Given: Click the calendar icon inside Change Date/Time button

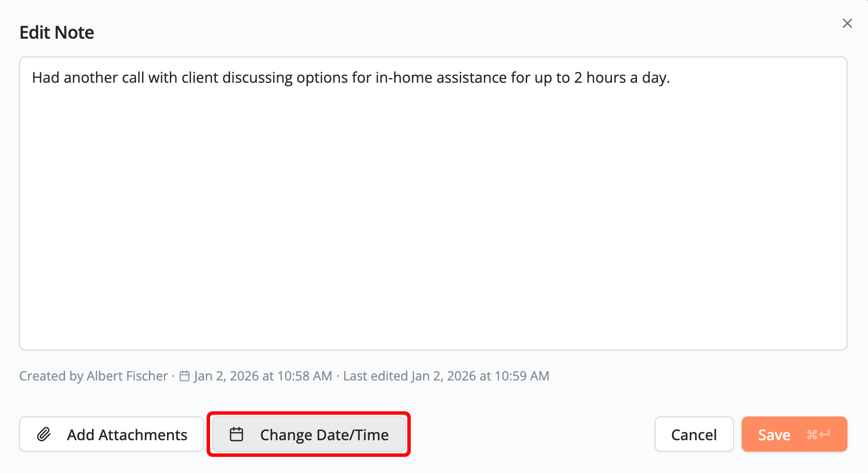Looking at the screenshot, I should click(x=237, y=434).
